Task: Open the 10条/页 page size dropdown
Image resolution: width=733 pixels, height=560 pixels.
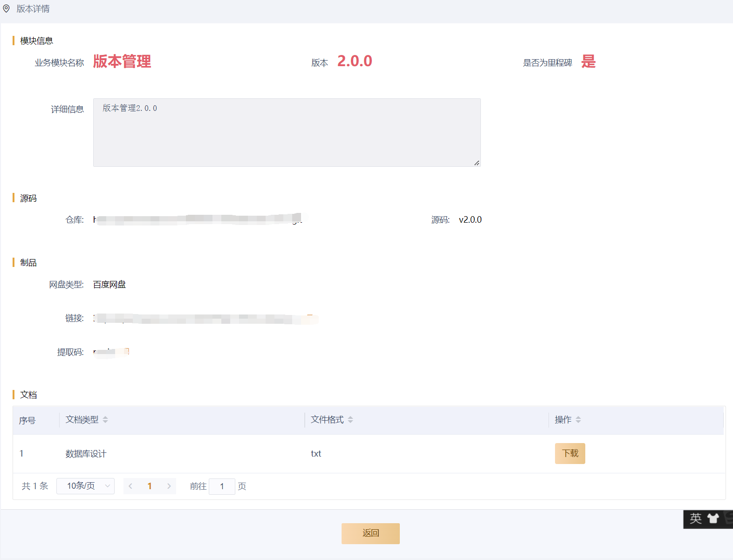Action: coord(85,486)
